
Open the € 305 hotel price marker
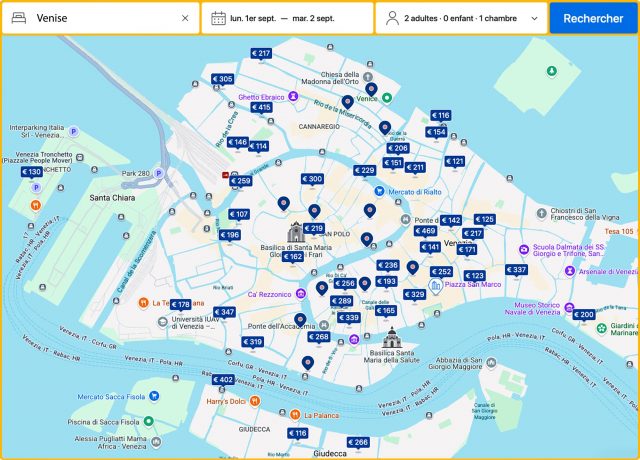(222, 79)
